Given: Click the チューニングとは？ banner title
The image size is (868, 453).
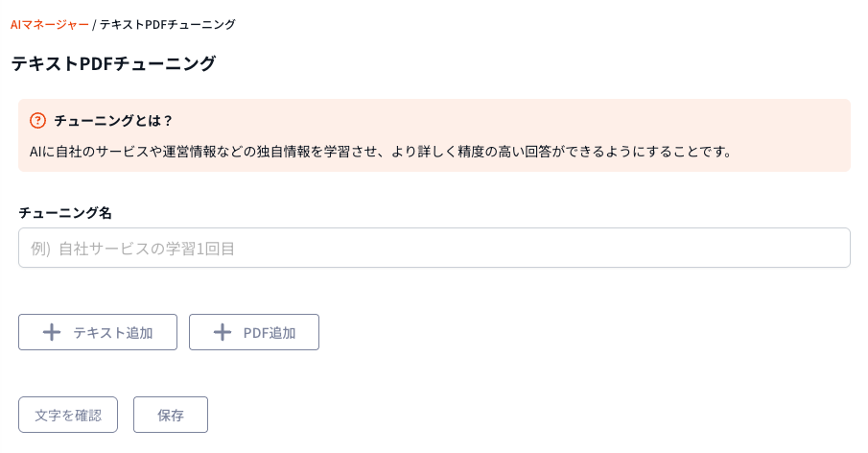Looking at the screenshot, I should pos(113,121).
